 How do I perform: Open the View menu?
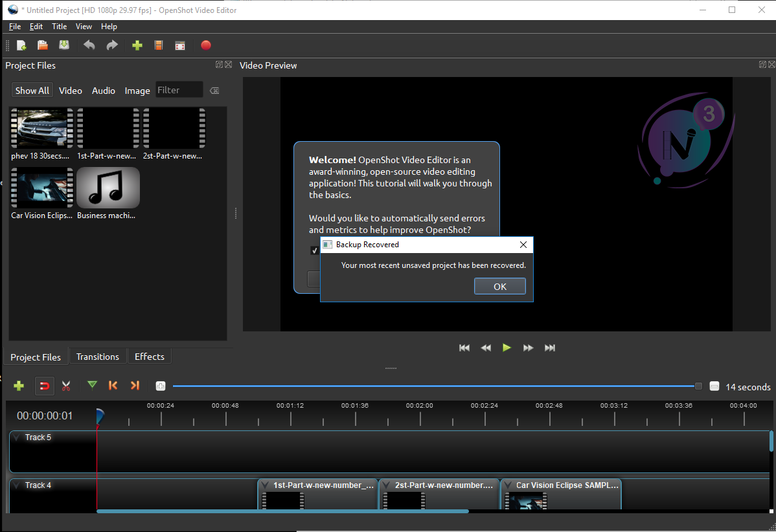[x=84, y=27]
